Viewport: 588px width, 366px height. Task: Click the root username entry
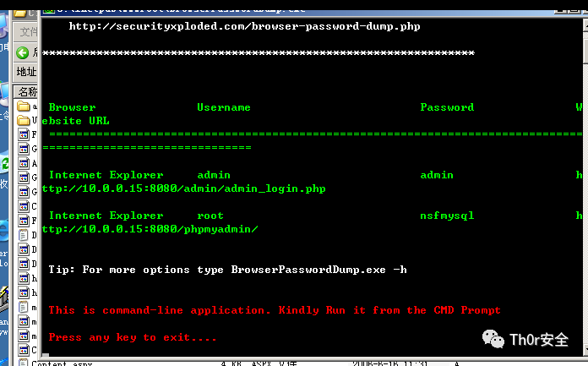click(210, 216)
